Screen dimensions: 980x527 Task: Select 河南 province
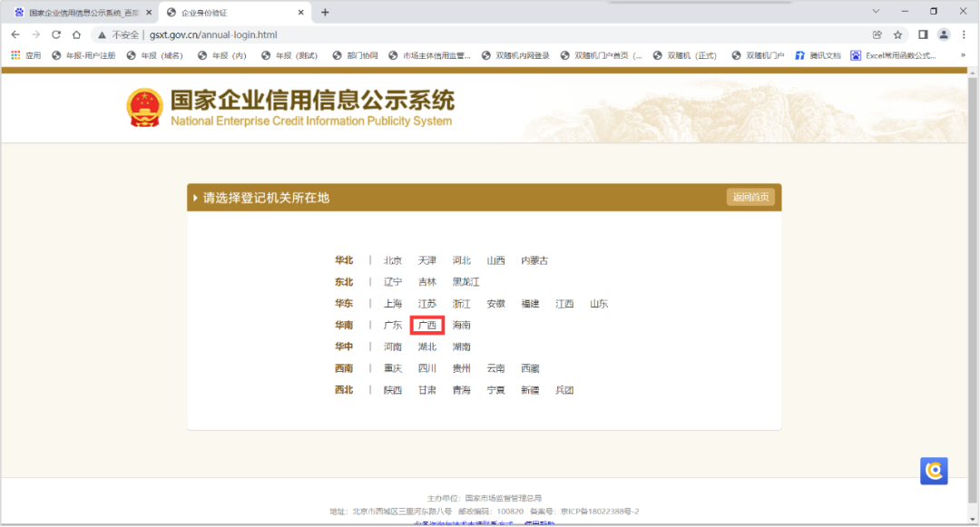click(393, 347)
